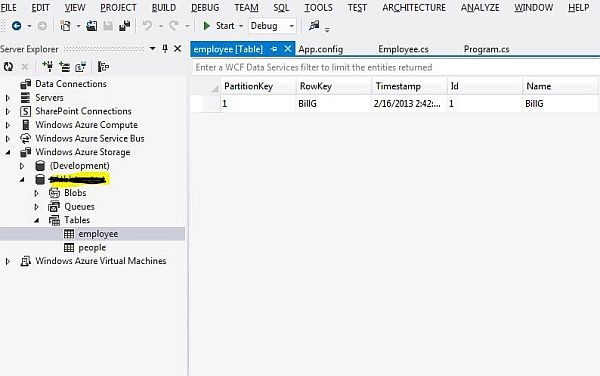
Task: Select the people table icon in tree
Action: coord(69,247)
